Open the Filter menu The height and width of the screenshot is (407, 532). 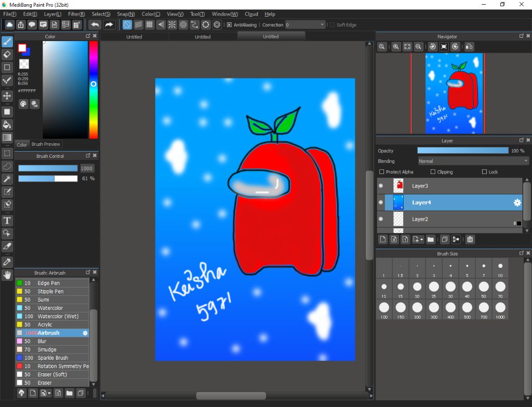point(76,14)
